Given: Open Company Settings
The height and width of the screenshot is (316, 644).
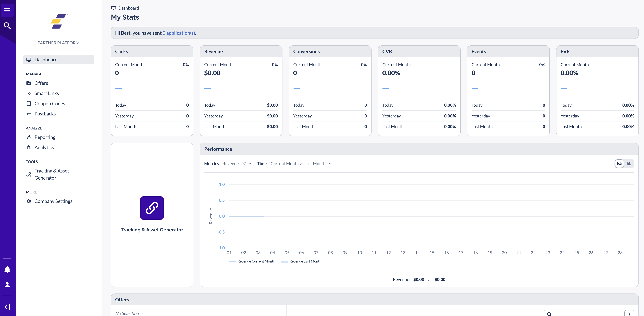Looking at the screenshot, I should pos(53,201).
